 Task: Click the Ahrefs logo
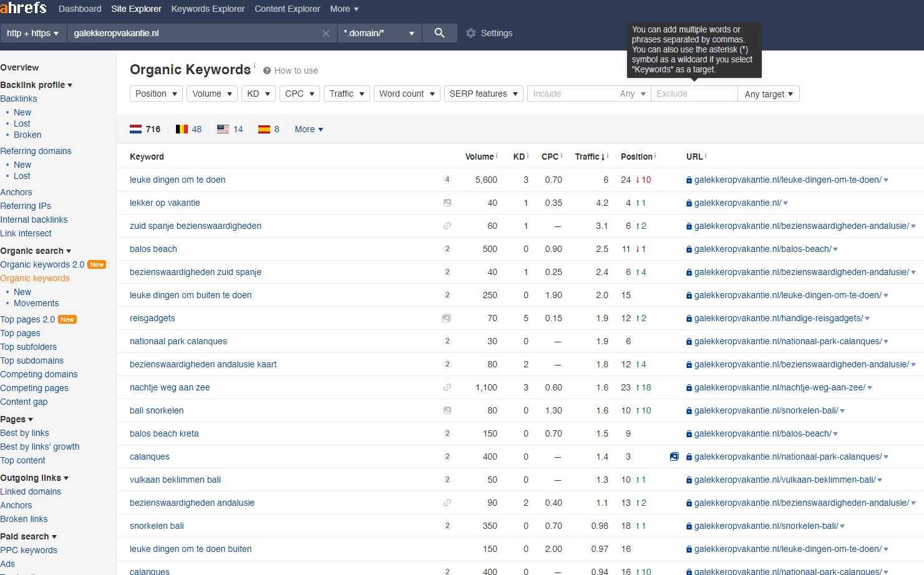point(24,8)
